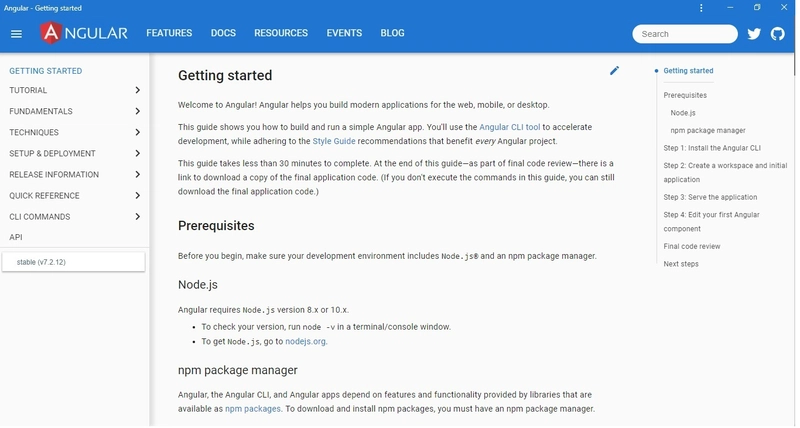This screenshot has height=428, width=800.
Task: Jump to Step 1: Install the Angular CLI
Action: [712, 148]
